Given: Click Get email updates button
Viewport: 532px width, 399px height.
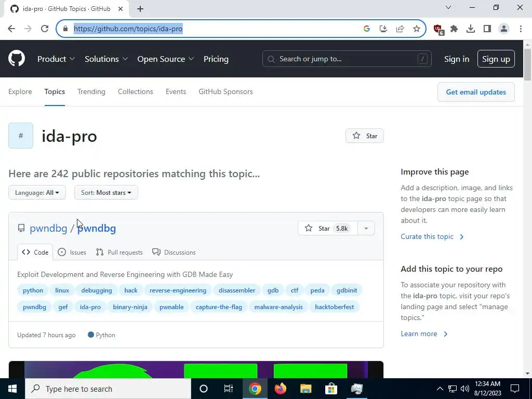Looking at the screenshot, I should tap(476, 92).
